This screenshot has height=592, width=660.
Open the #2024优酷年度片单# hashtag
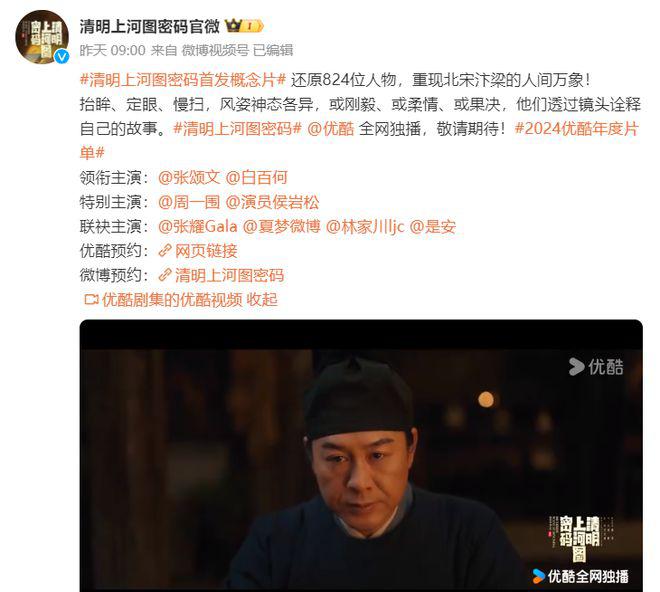click(360, 140)
